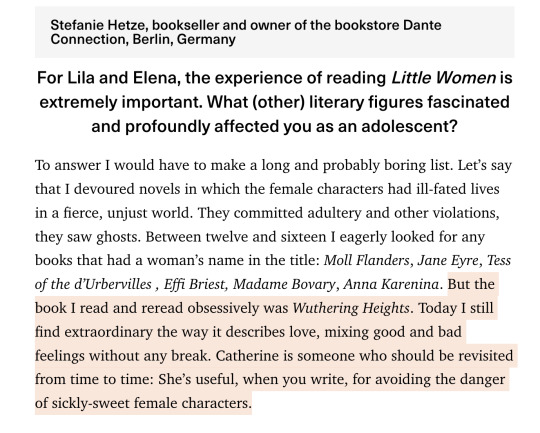Click the phrase extremely important in heading
Viewport: 540px width, 433px height.
pos(121,103)
